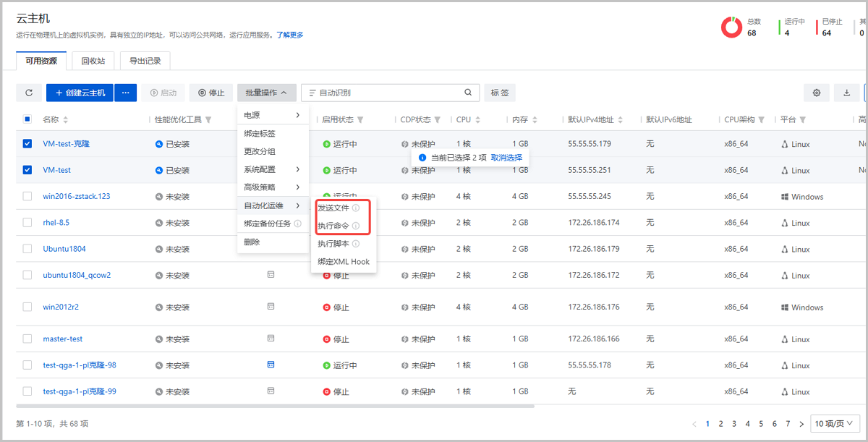Click the refresh icon button
The width and height of the screenshot is (868, 442).
[x=29, y=93]
